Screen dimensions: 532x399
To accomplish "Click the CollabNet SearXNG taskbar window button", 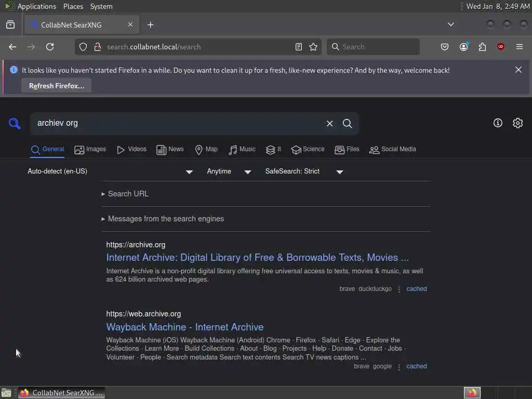I will tap(61, 393).
